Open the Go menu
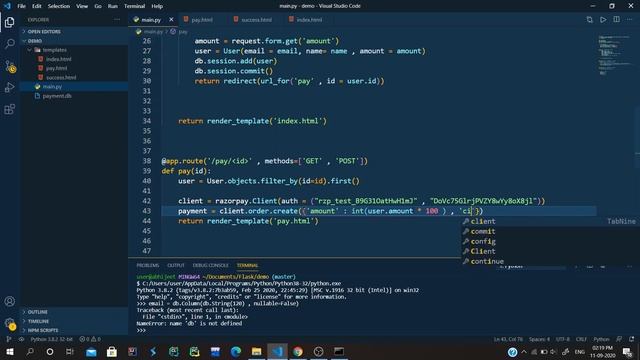The height and width of the screenshot is (360, 640). (x=98, y=6)
